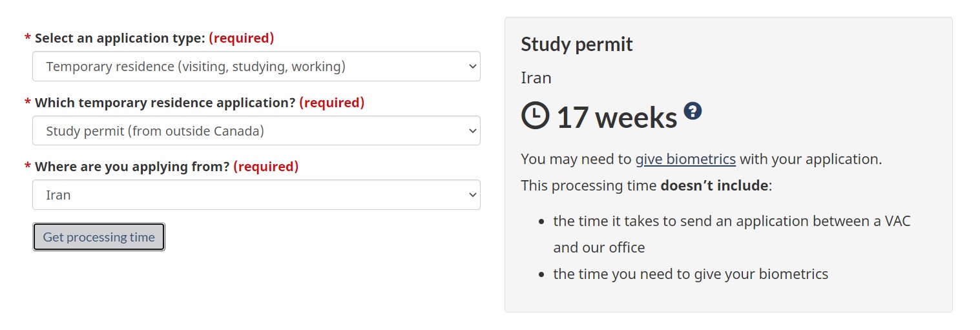The height and width of the screenshot is (330, 980).
Task: Click the question mark help icon
Action: (693, 110)
